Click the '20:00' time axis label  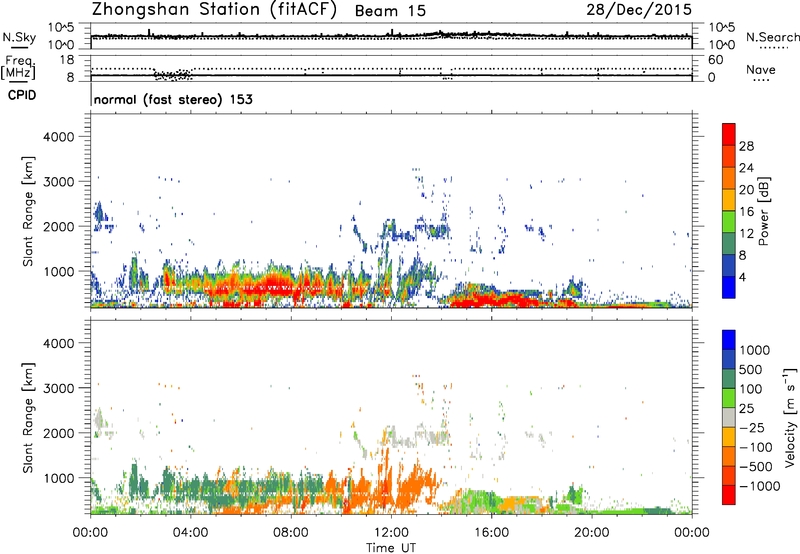click(x=591, y=533)
